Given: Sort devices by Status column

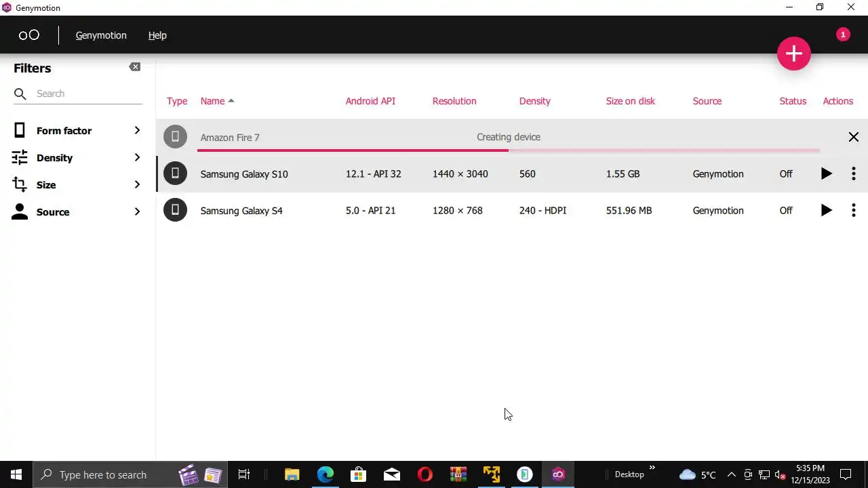Looking at the screenshot, I should click(x=793, y=101).
